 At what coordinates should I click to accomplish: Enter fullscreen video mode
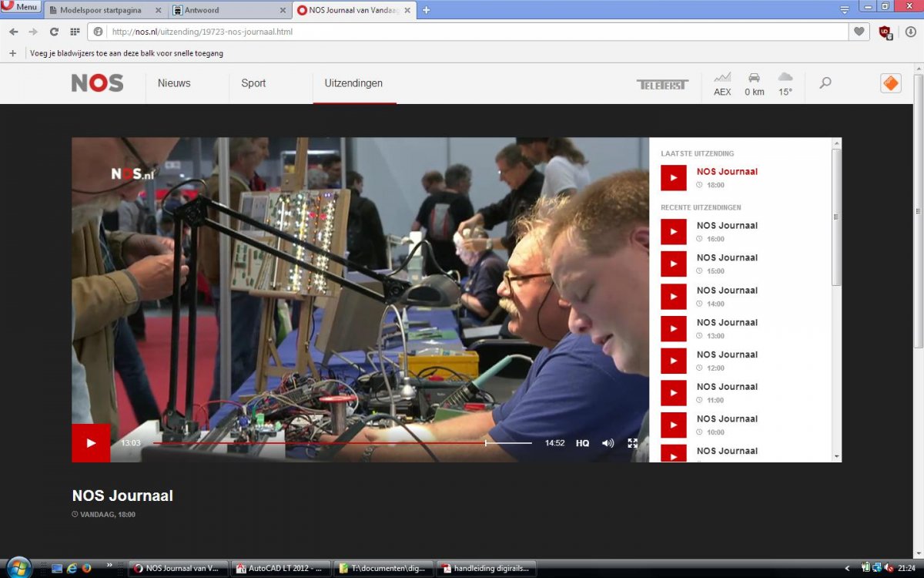[632, 443]
